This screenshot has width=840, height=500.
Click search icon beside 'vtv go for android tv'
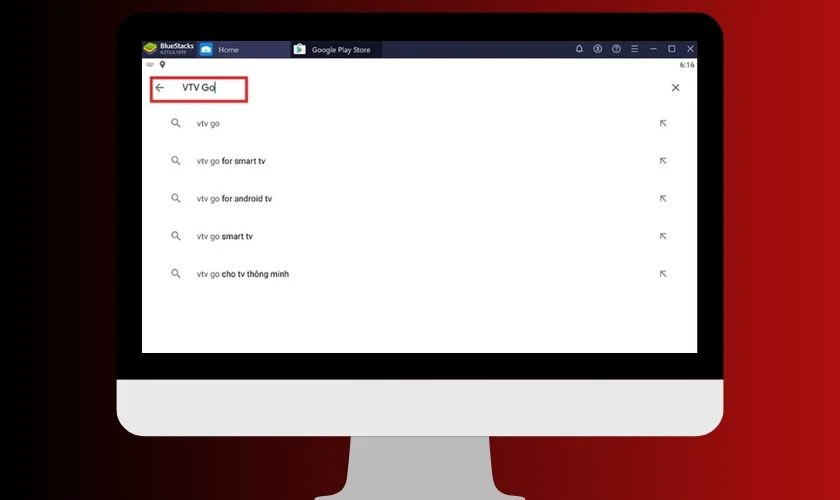[x=176, y=198]
